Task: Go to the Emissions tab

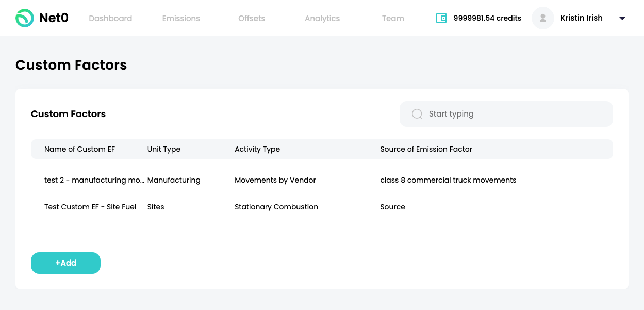Action: pyautogui.click(x=181, y=18)
